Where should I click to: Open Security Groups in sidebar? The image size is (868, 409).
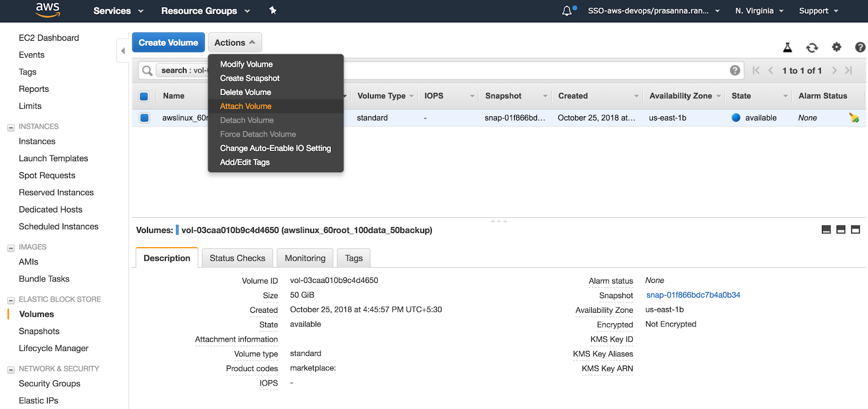[49, 383]
